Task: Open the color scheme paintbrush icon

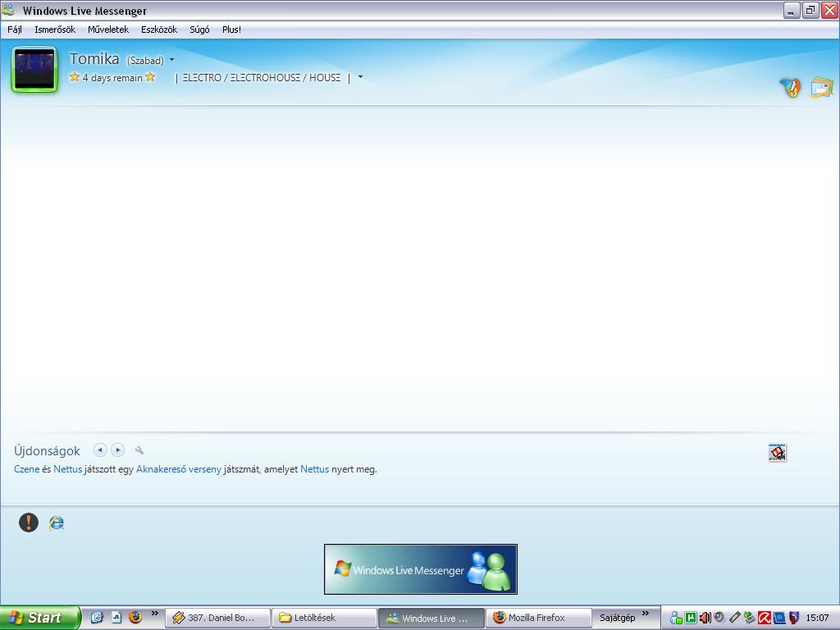Action: click(x=790, y=87)
